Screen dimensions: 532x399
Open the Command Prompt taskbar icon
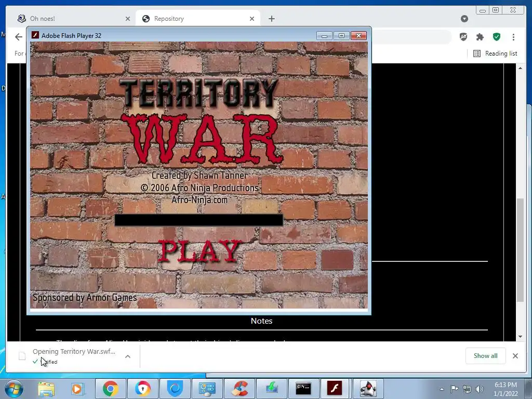303,389
